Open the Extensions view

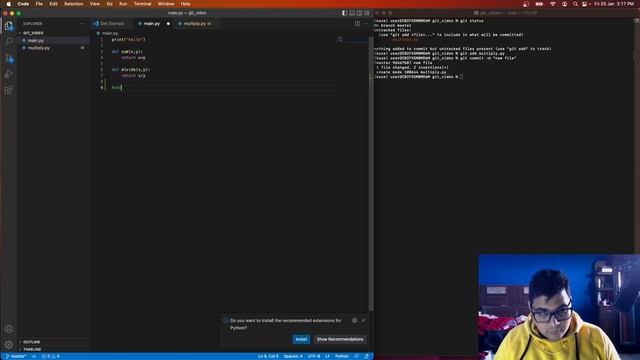[x=9, y=90]
